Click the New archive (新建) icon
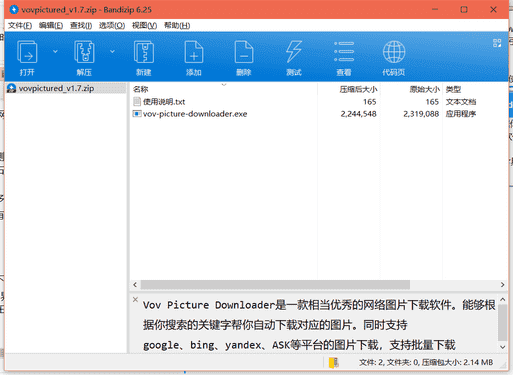Screen dimensions: 513x375 pos(144,52)
